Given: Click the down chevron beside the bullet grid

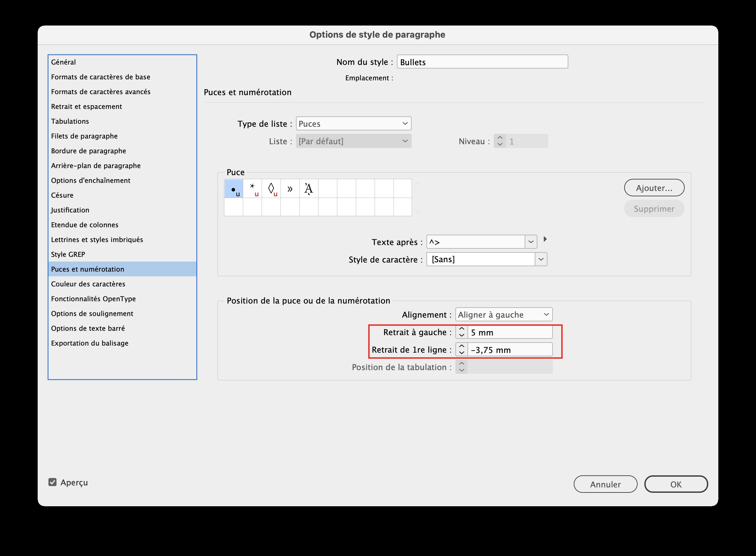Looking at the screenshot, I should (x=418, y=212).
